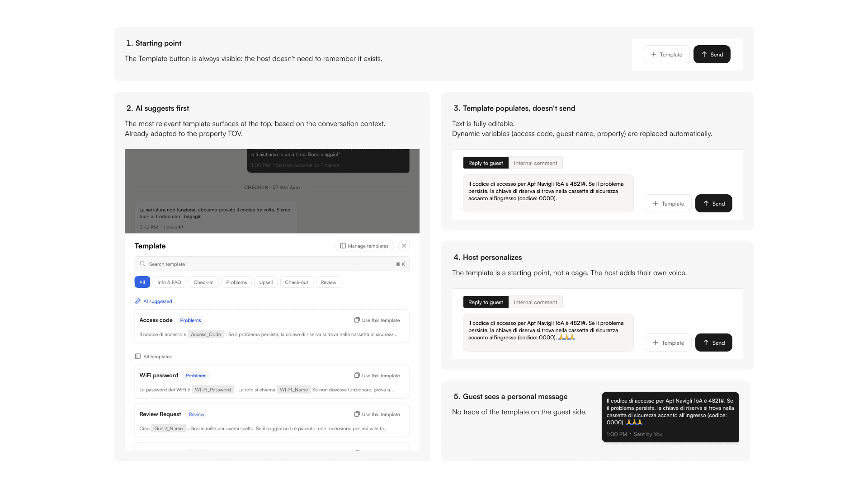Screen dimensions: 868x488
Task: Click the message text box in step 3
Action: pos(548,193)
